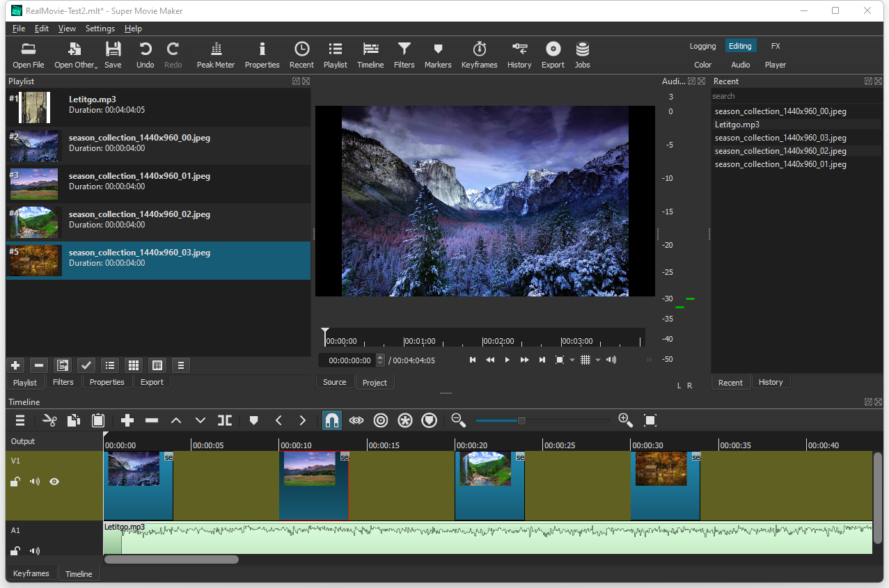Screen dimensions: 889x588
Task: Open the Markers panel
Action: [x=437, y=55]
